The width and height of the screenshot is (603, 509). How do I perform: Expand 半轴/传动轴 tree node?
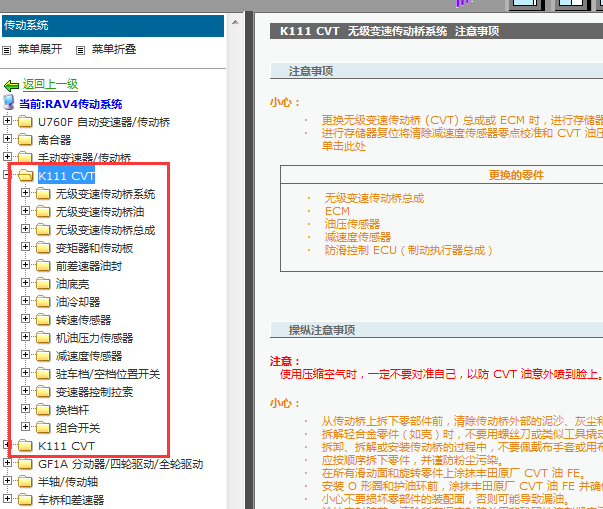[x=7, y=481]
